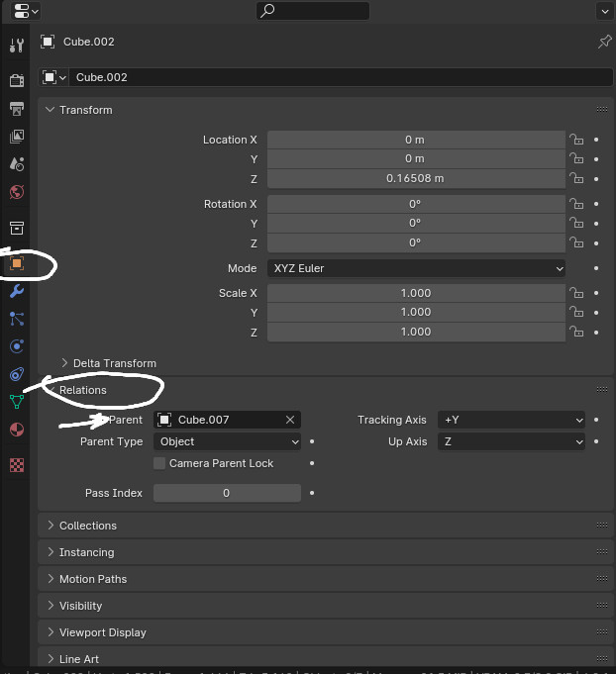Viewport: 616px width, 674px height.
Task: Open the Tracking Axis +Y dropdown
Action: coord(511,420)
